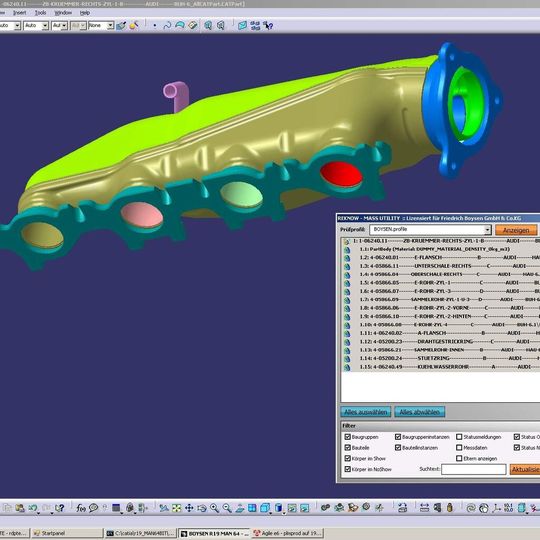Toggle the Körper im Show checkbox
The width and height of the screenshot is (540, 540).
tap(347, 458)
